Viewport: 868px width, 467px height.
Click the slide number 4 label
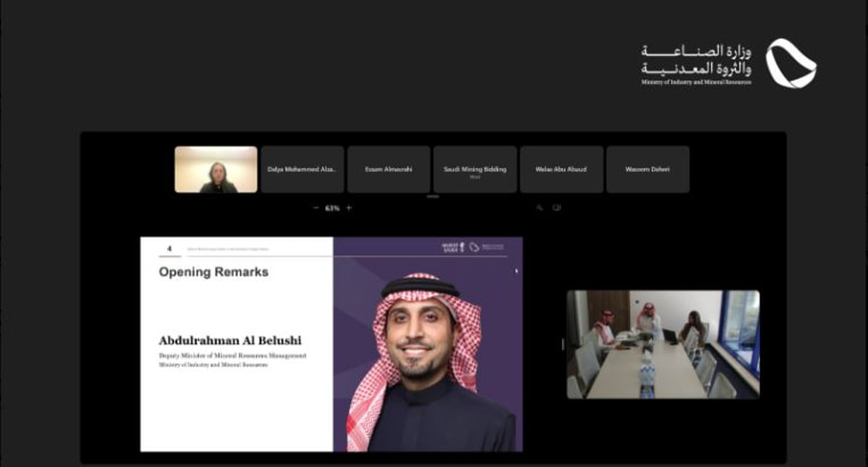click(x=169, y=249)
